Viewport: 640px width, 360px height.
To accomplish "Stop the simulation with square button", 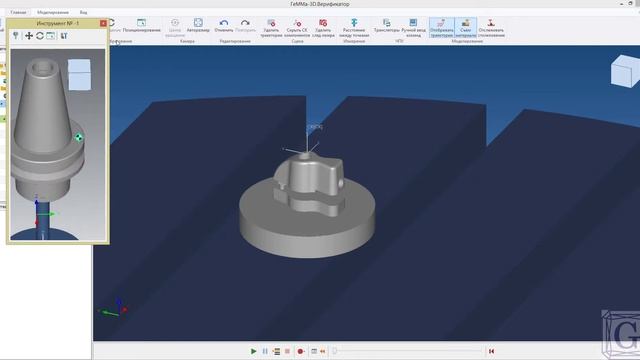I will click(287, 351).
